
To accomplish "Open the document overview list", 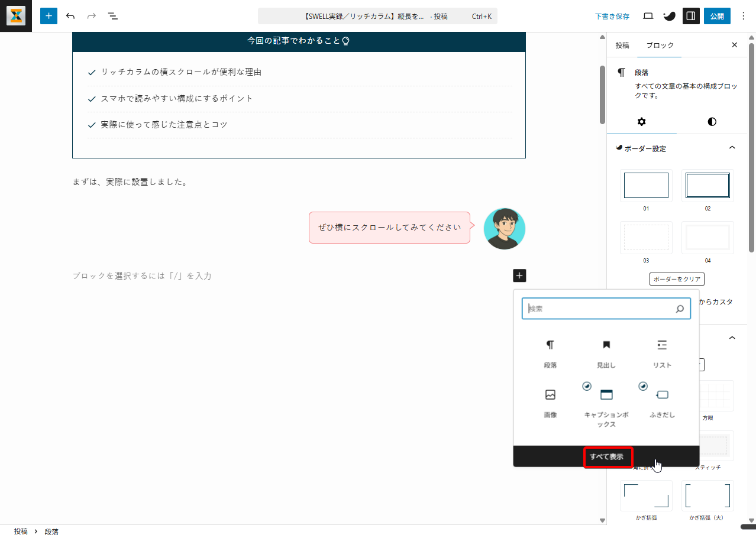I will coord(113,16).
